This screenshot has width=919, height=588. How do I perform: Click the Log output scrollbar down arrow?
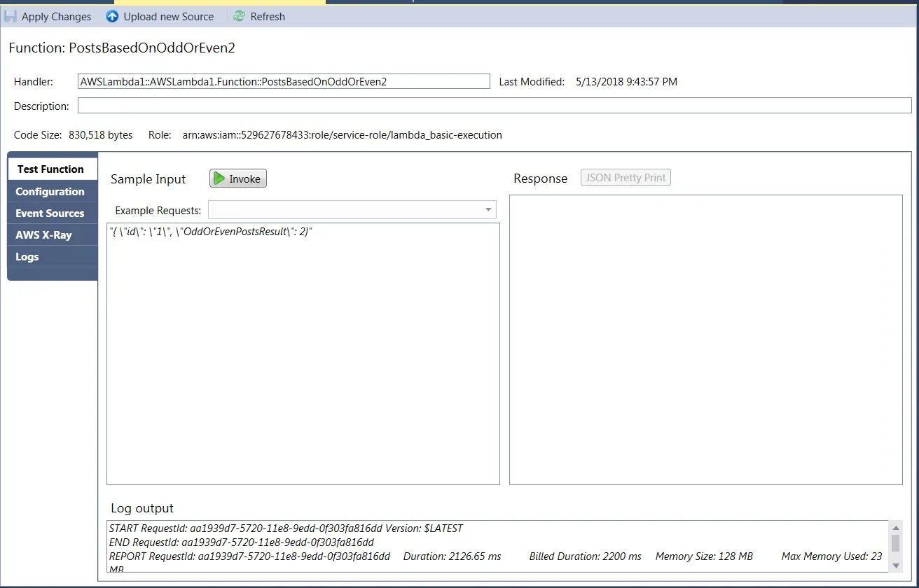896,566
